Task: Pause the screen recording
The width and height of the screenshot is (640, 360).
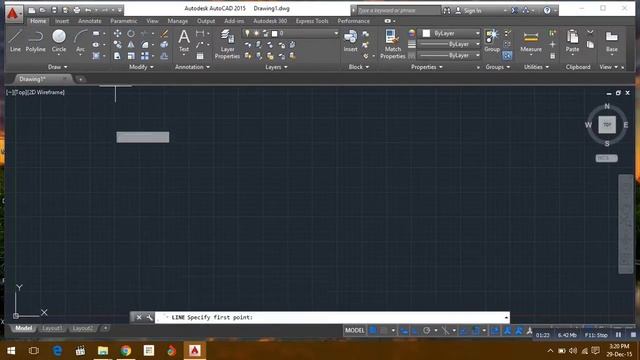Action: click(x=618, y=335)
